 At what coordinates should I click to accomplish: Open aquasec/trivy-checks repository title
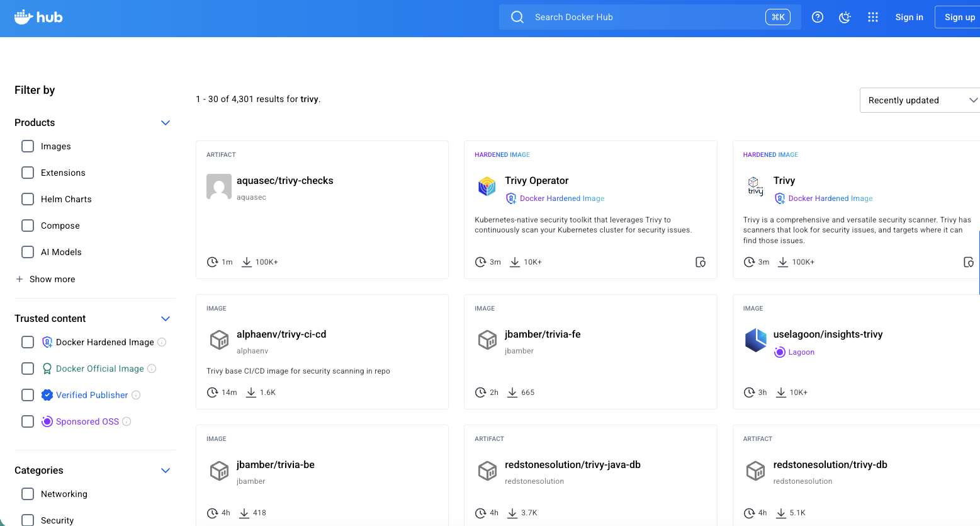click(285, 181)
